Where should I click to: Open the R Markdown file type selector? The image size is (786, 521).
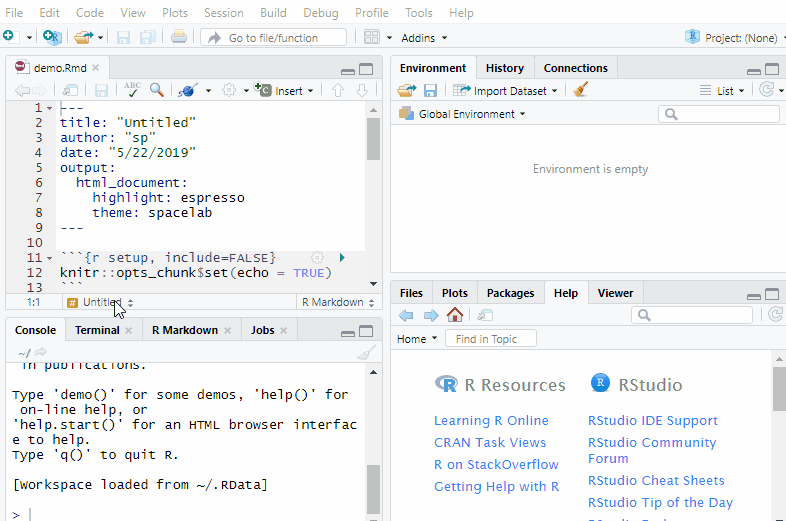tap(338, 302)
